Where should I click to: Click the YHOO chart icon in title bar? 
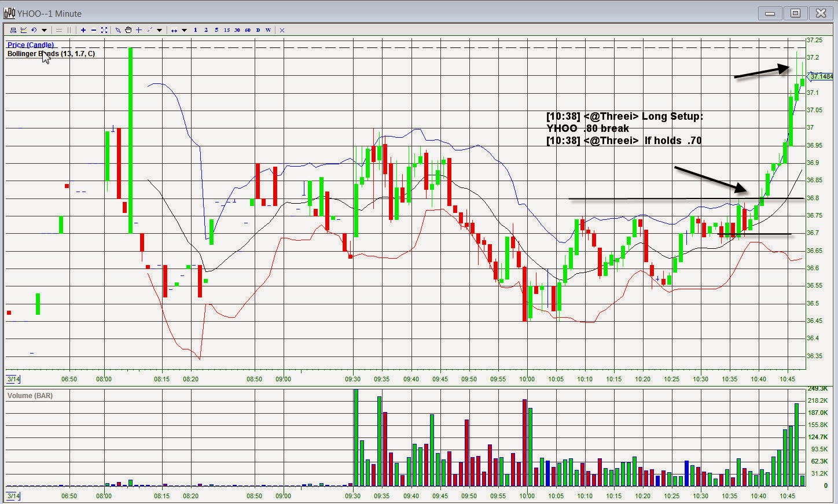click(9, 13)
